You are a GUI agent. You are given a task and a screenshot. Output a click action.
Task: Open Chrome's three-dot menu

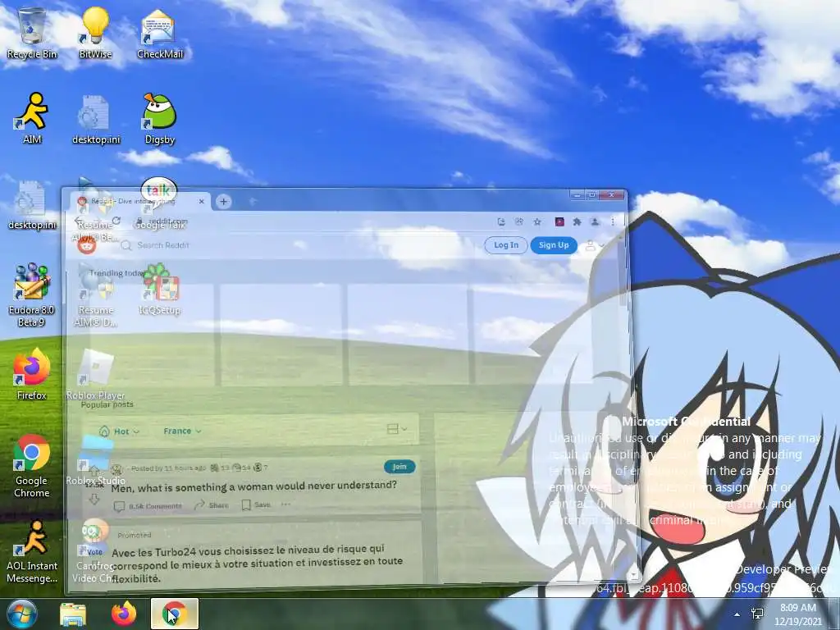(x=613, y=221)
